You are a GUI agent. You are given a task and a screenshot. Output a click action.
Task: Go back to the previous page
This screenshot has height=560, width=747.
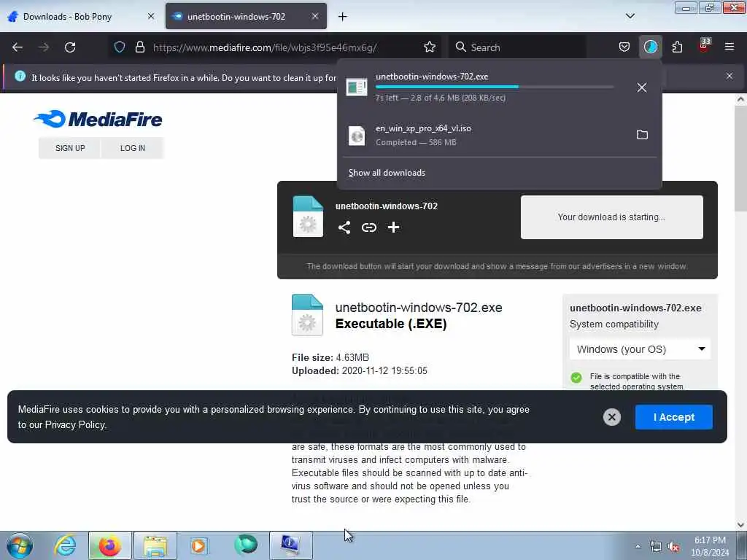coord(18,47)
